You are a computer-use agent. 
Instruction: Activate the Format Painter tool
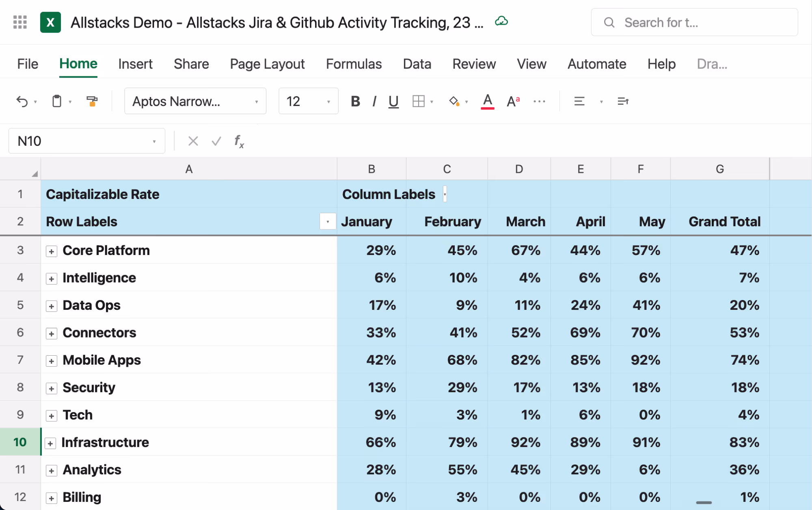click(x=92, y=101)
